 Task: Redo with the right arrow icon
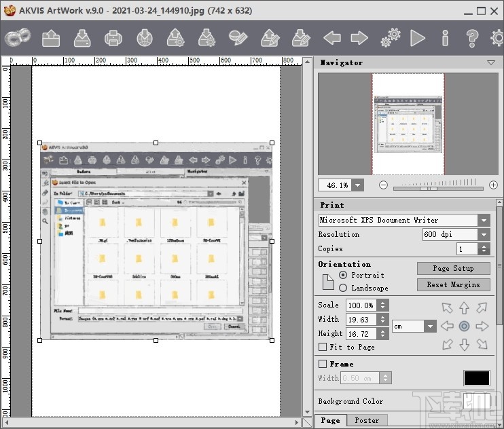[x=359, y=38]
